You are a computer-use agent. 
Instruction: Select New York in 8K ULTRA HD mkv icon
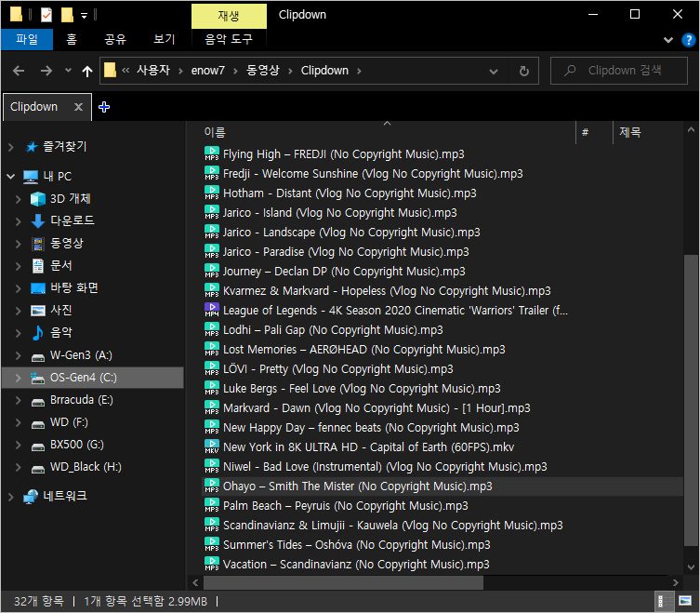212,446
